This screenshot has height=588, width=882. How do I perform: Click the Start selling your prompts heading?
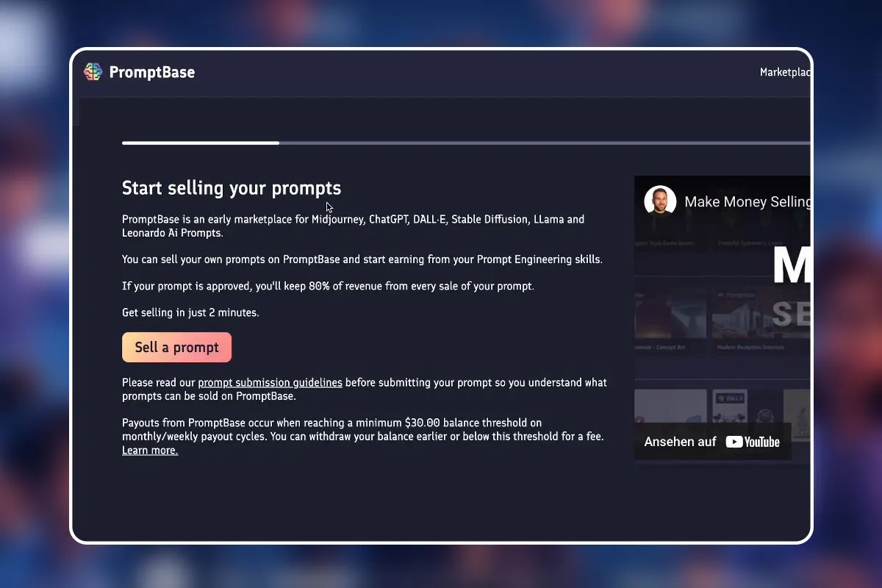point(232,188)
